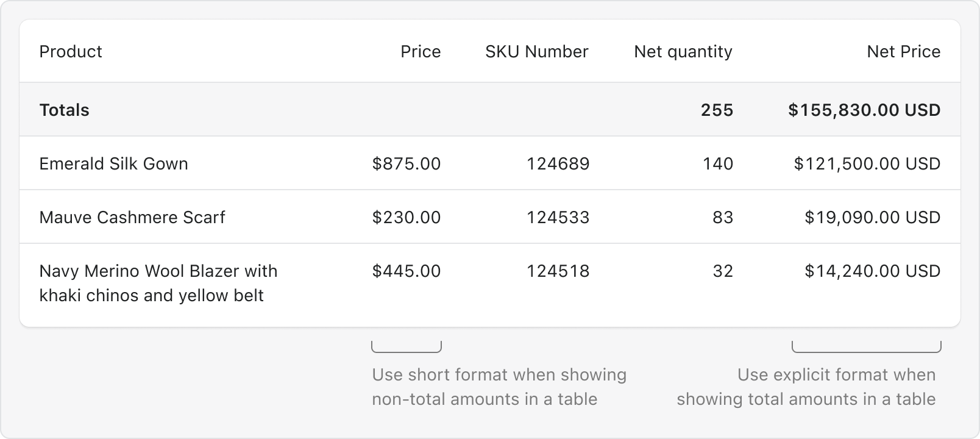The height and width of the screenshot is (439, 980).
Task: Select the Navy Merino Wool Blazer product
Action: (x=158, y=283)
